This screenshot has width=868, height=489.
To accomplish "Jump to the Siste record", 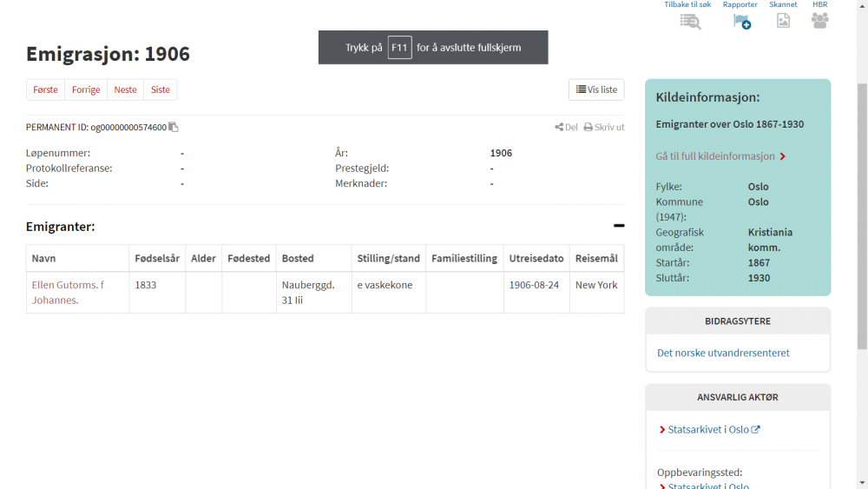I will [x=161, y=90].
